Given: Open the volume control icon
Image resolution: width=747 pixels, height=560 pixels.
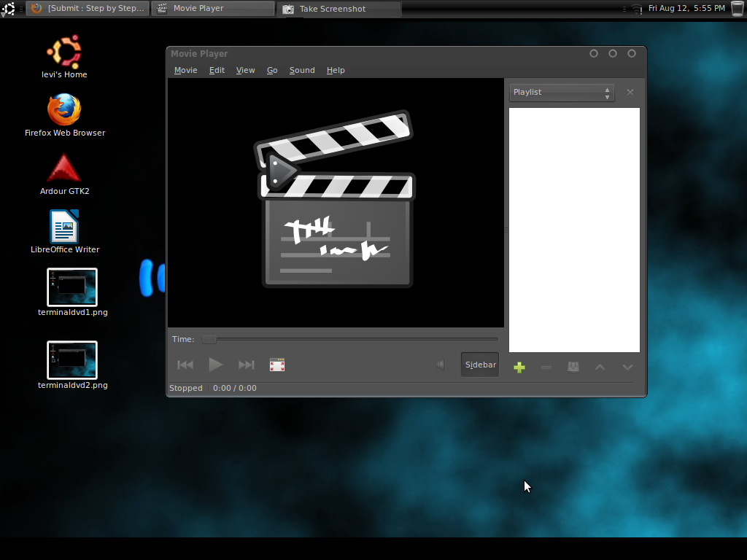Looking at the screenshot, I should (x=441, y=365).
